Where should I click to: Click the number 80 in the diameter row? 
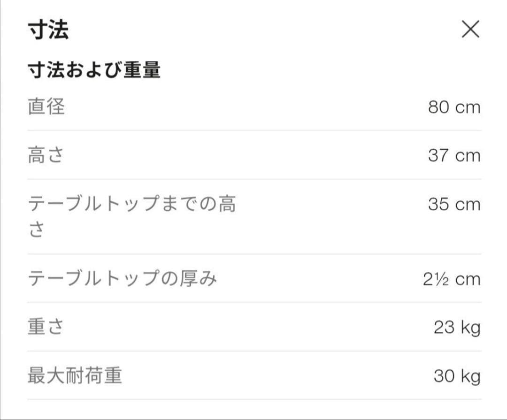pyautogui.click(x=439, y=107)
